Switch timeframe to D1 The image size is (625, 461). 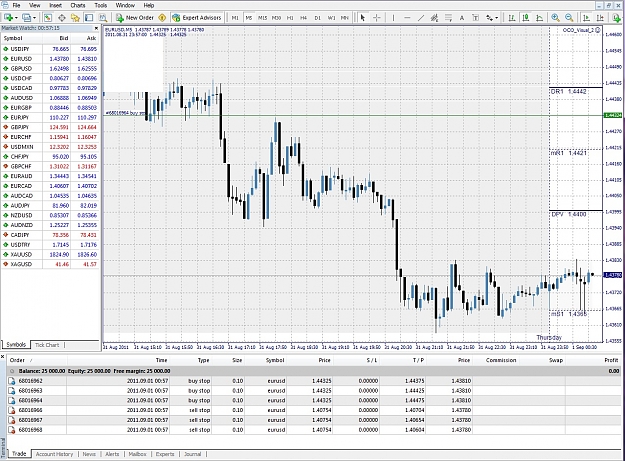click(x=317, y=18)
